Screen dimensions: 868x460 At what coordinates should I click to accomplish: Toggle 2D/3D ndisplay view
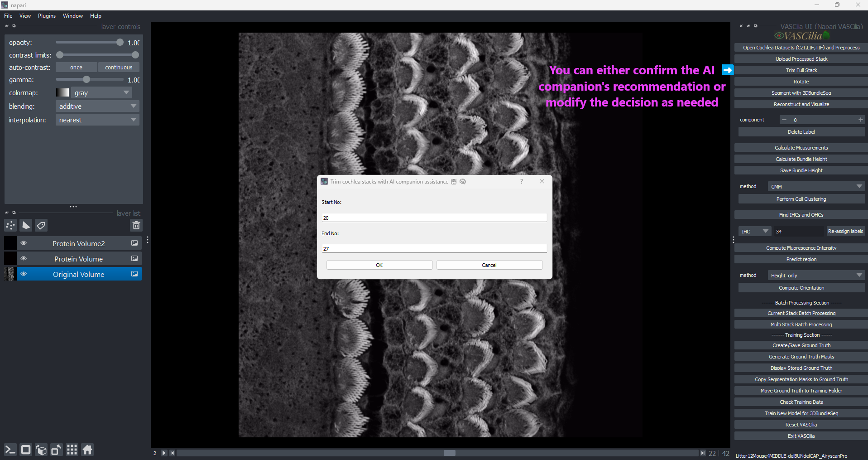(26, 450)
